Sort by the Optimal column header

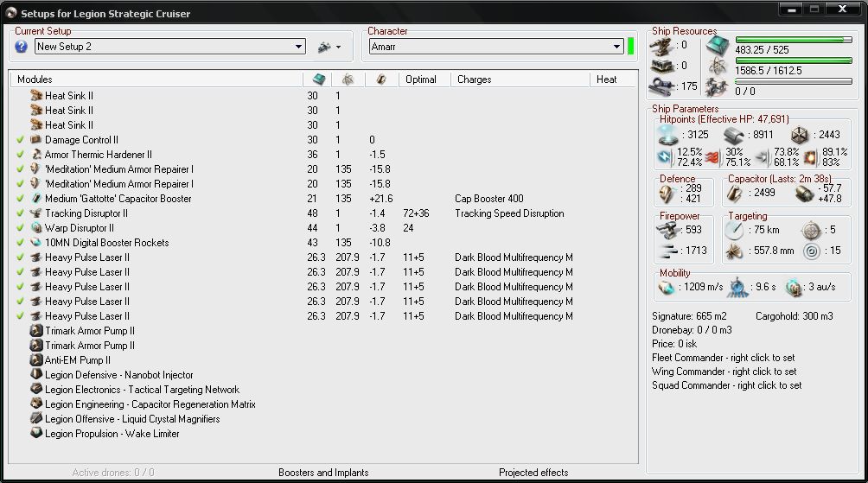click(421, 79)
